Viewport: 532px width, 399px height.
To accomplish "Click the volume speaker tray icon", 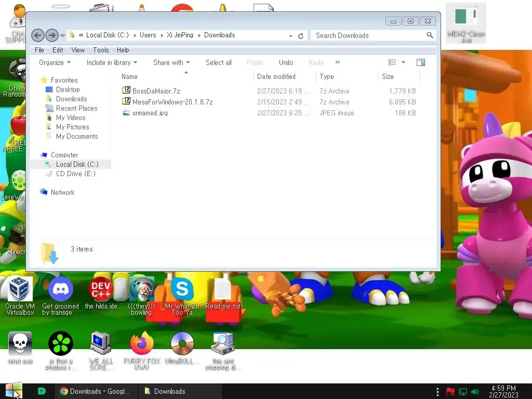I will pos(475,392).
